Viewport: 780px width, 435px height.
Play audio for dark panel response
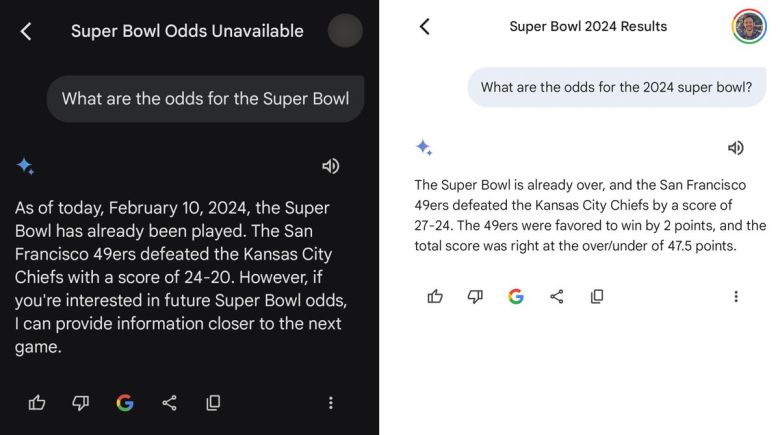(330, 166)
